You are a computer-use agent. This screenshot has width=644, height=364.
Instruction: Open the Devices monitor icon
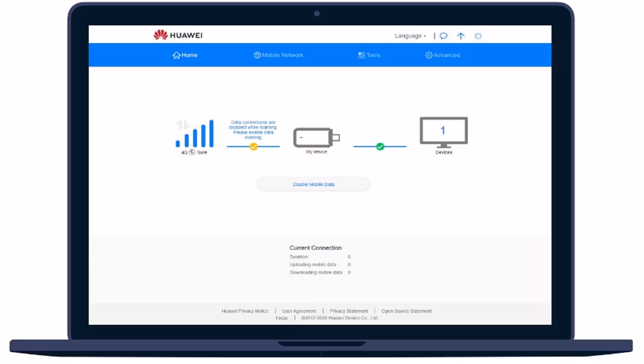pos(443,132)
